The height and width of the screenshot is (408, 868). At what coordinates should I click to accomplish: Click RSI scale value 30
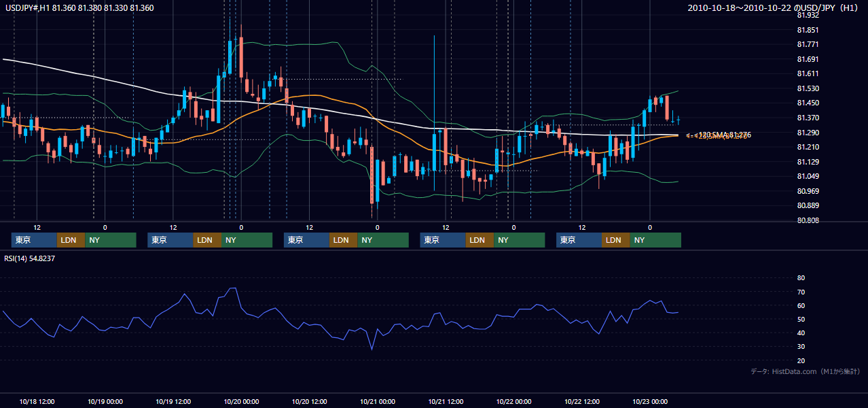(x=801, y=347)
